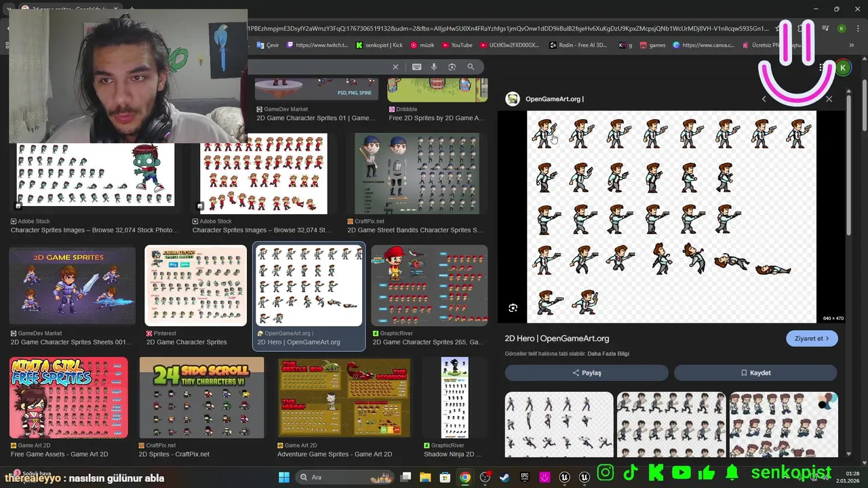
Task: Open Chrome profile K in toolbar
Action: point(842,28)
